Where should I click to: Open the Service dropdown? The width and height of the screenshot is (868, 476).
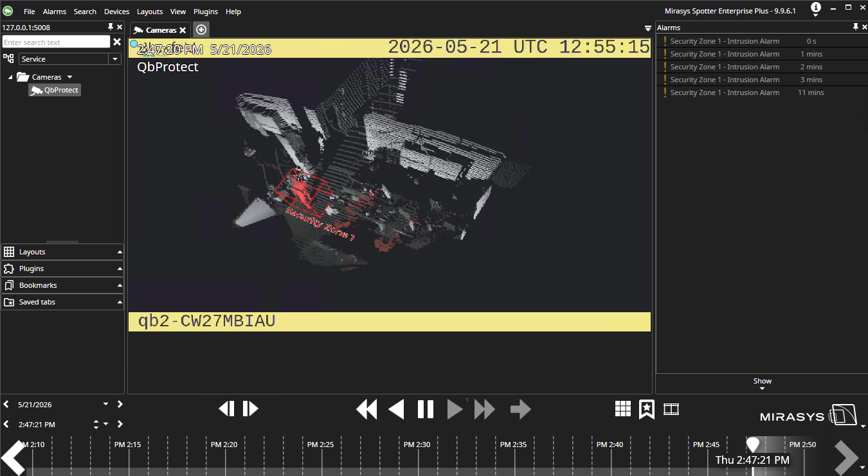point(115,58)
